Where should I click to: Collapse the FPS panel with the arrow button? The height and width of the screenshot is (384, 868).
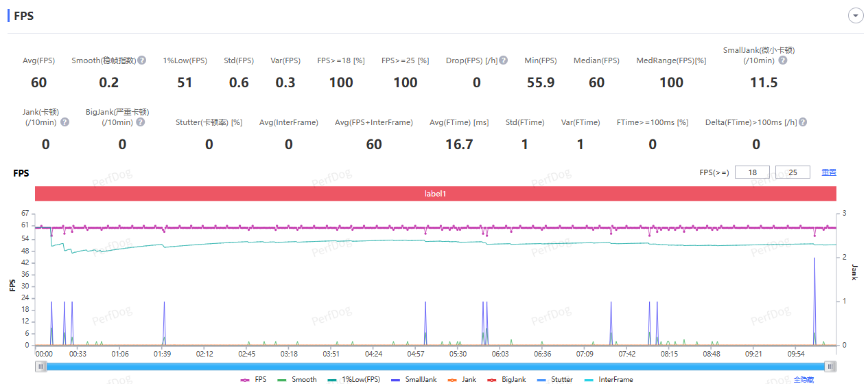(855, 16)
